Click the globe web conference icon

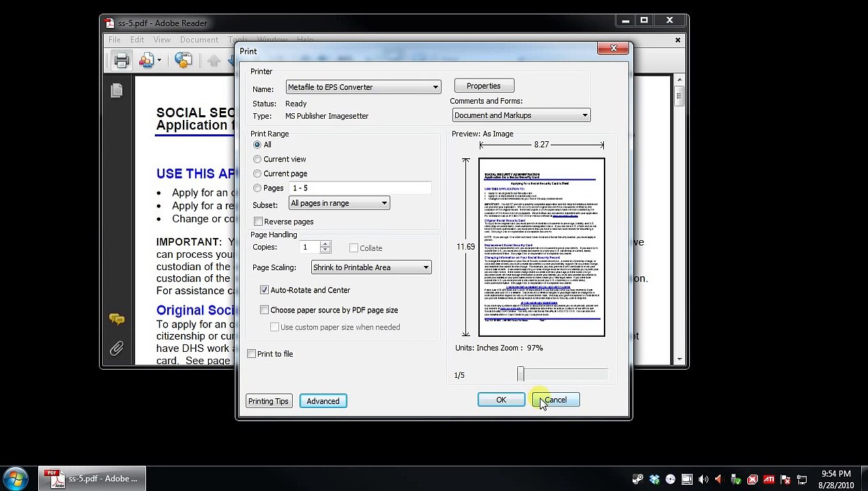tap(183, 61)
